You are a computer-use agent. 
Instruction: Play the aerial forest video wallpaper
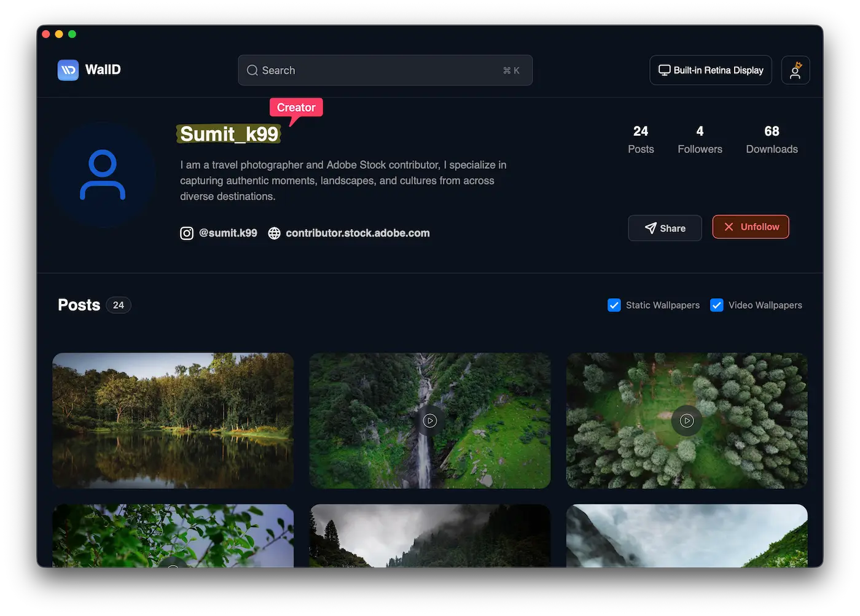687,421
